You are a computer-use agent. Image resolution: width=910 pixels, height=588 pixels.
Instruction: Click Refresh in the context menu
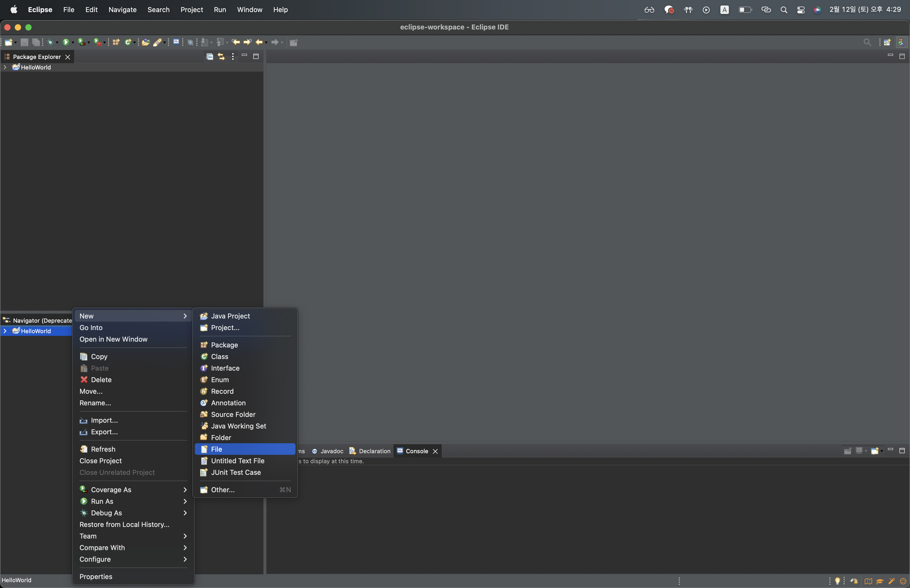[x=103, y=449]
